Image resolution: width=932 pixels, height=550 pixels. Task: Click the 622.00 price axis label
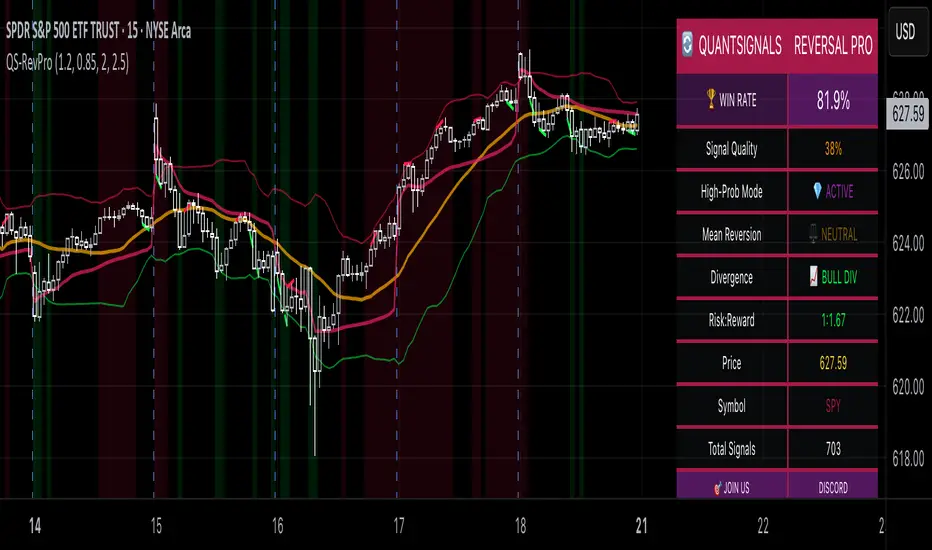click(908, 315)
